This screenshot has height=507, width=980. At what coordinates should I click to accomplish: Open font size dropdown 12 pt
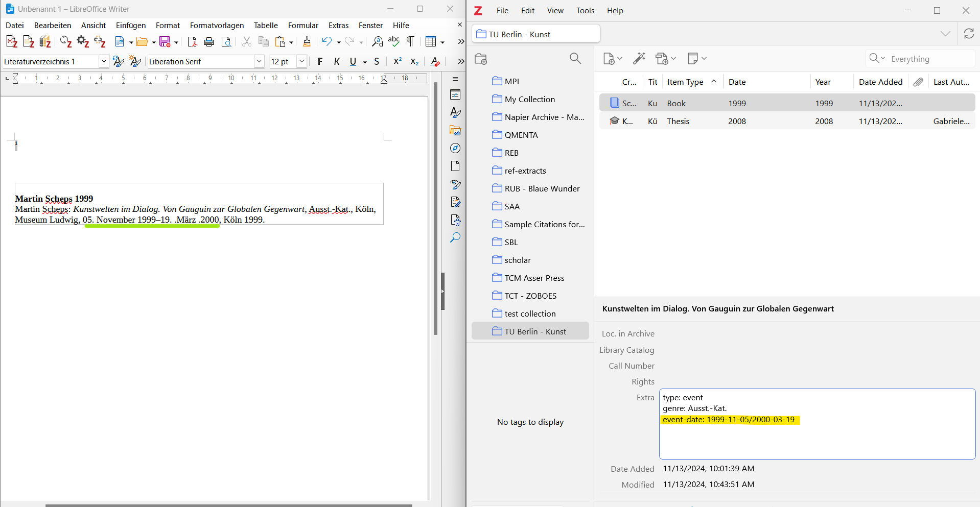302,61
